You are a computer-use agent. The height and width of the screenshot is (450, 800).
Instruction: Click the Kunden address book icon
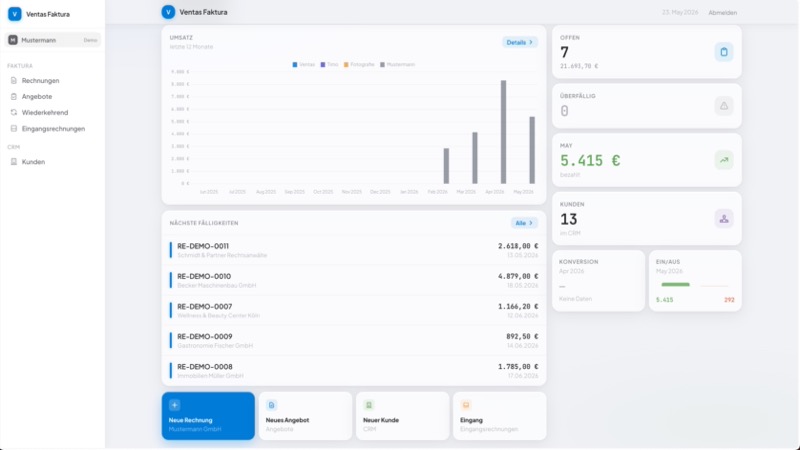(x=14, y=162)
